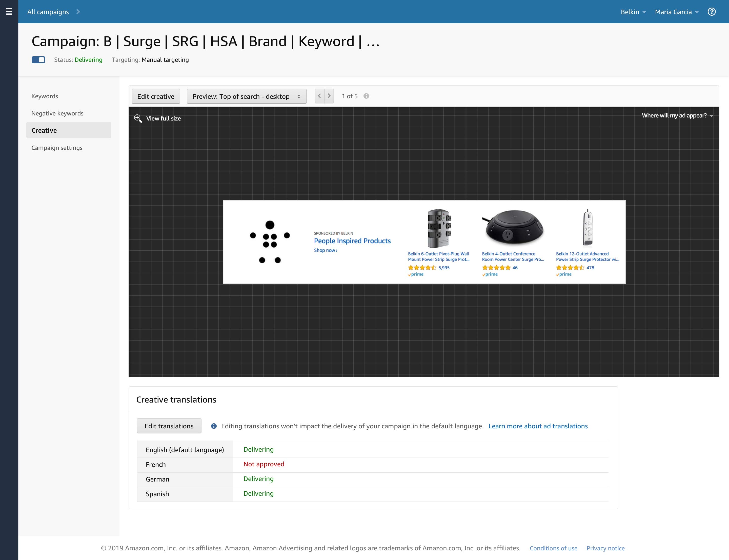This screenshot has height=560, width=729.
Task: Toggle the campaign delivering status switch
Action: point(38,60)
